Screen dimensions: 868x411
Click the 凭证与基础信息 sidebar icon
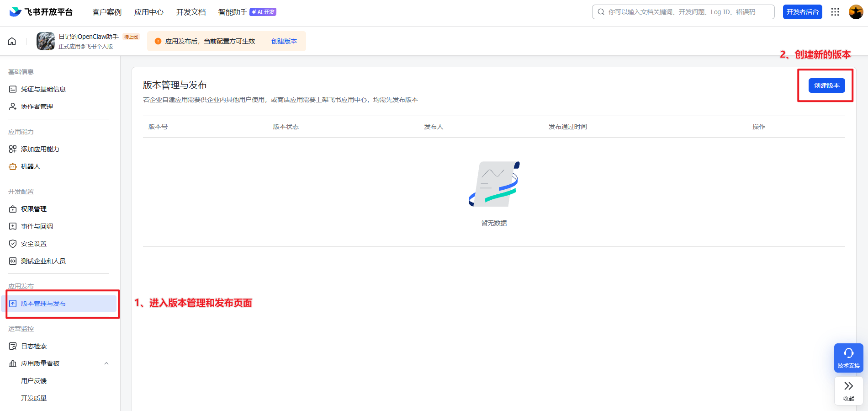click(13, 89)
